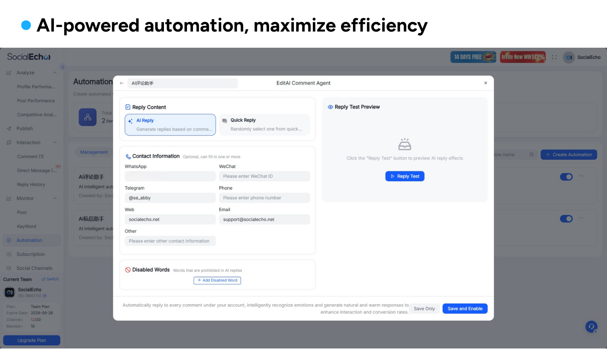Image resolution: width=607 pixels, height=364 pixels.
Task: Click the back arrow in the Edit dialog
Action: (121, 83)
